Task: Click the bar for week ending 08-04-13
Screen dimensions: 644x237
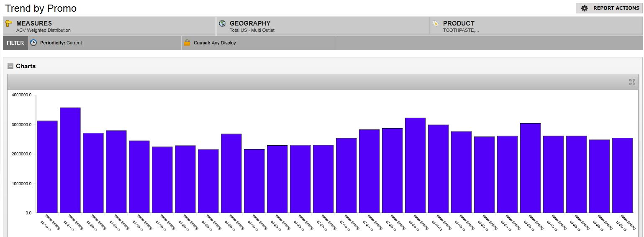Action: 416,165
